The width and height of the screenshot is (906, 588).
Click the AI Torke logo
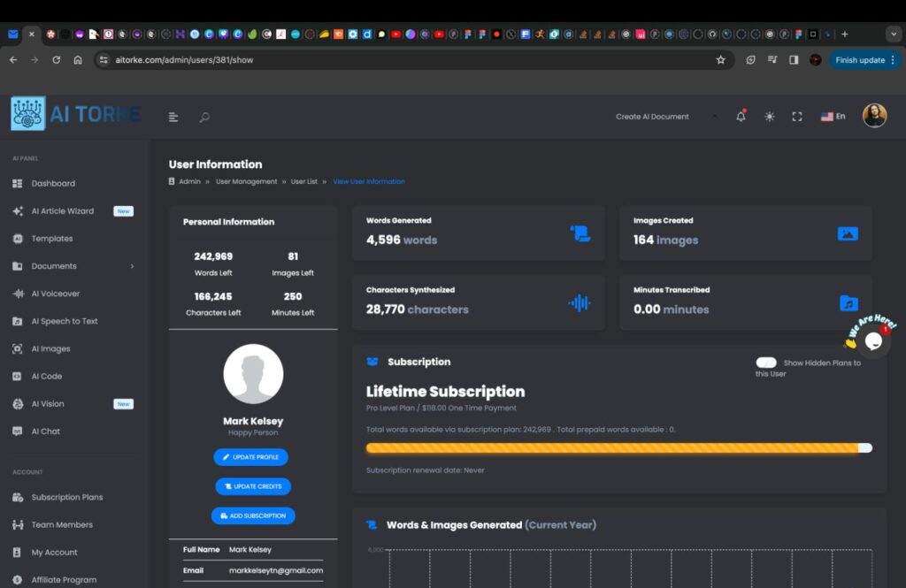click(76, 115)
